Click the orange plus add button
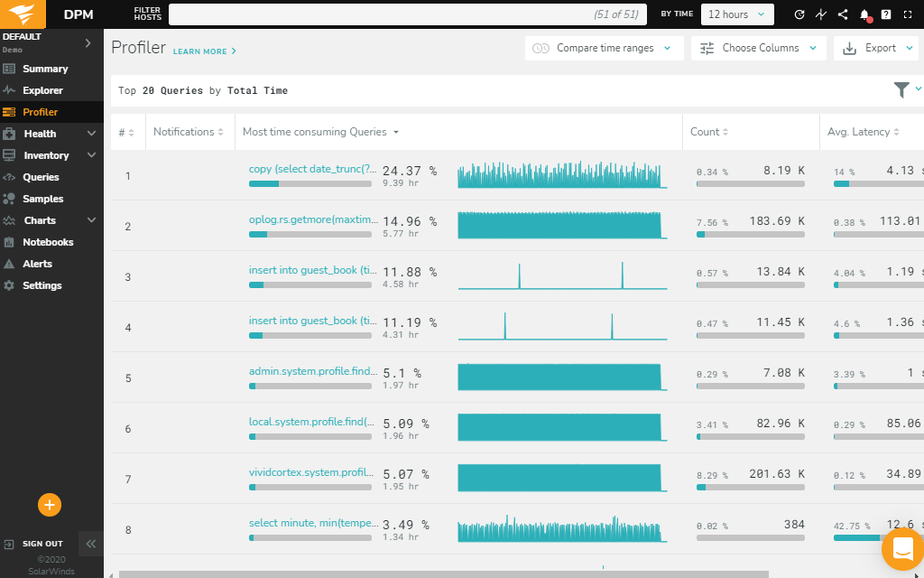The height and width of the screenshot is (578, 924). pyautogui.click(x=50, y=505)
